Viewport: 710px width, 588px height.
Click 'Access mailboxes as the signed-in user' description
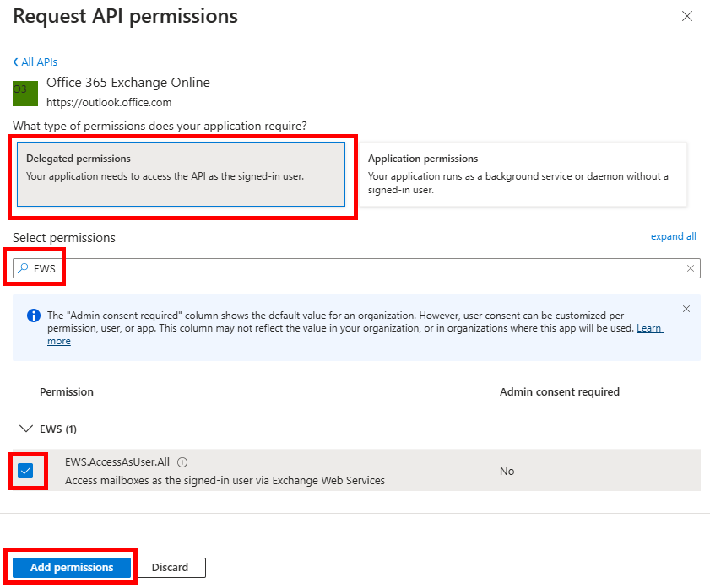tap(225, 480)
